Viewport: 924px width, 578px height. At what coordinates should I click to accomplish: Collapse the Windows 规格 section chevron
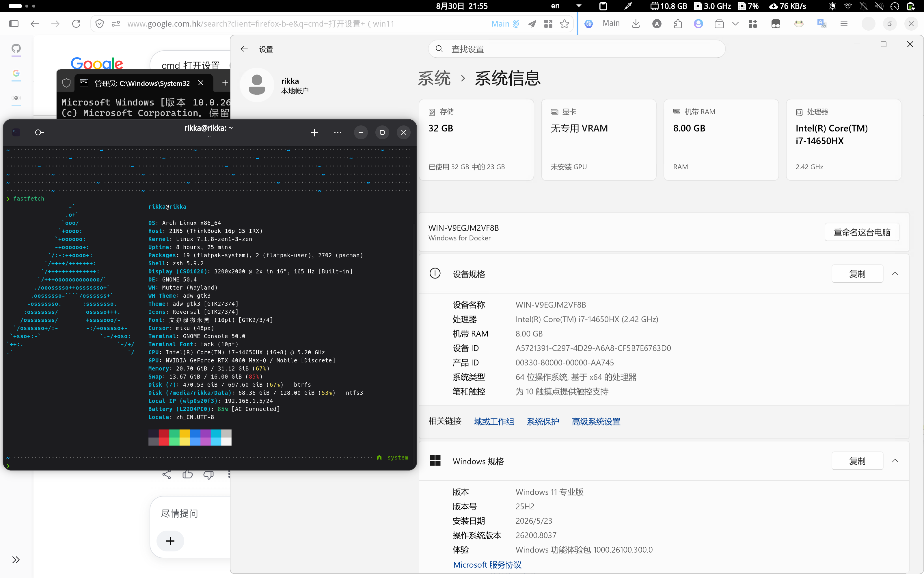895,461
